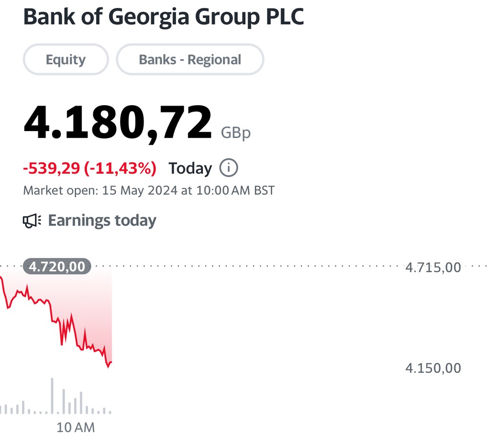This screenshot has height=448, width=490.
Task: Tap the GBp currency label
Action: [235, 133]
